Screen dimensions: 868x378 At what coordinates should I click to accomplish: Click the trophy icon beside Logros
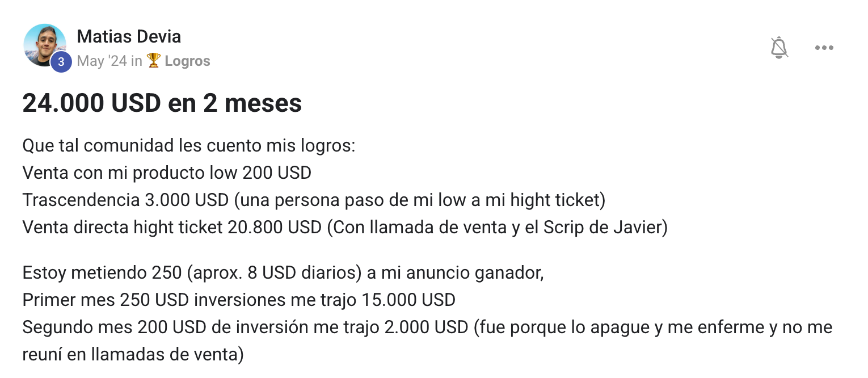[x=153, y=61]
